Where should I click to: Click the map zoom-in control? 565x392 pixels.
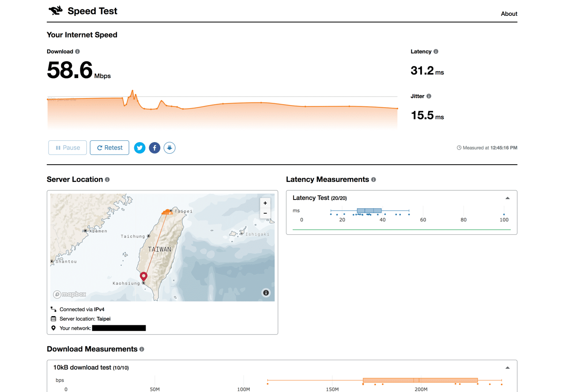pyautogui.click(x=265, y=203)
